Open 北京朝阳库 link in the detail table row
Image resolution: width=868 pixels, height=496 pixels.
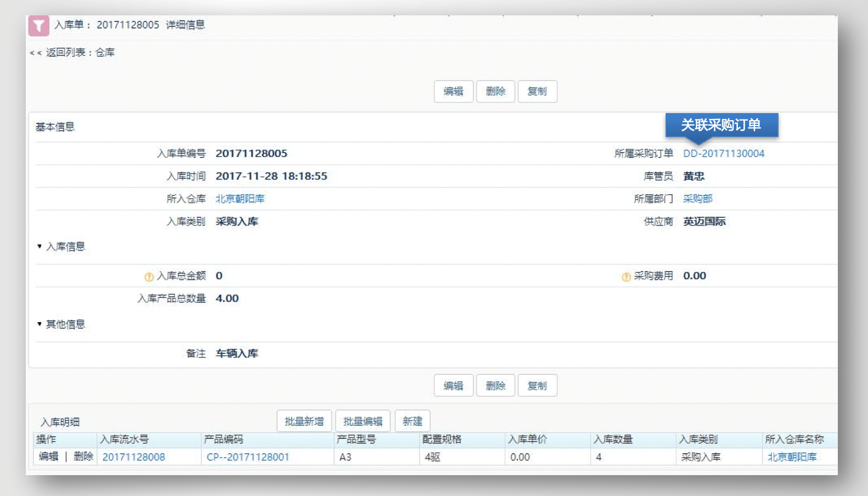click(x=792, y=457)
